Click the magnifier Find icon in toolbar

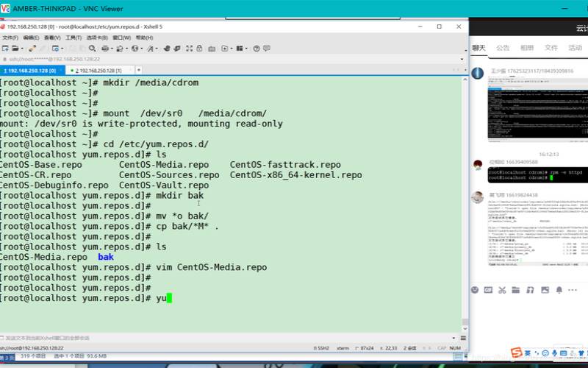tap(92, 49)
